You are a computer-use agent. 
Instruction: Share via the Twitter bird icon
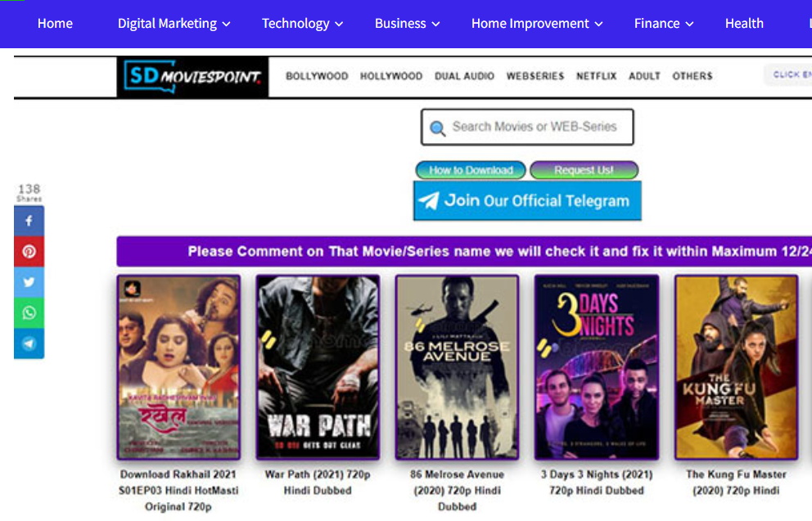[x=29, y=282]
